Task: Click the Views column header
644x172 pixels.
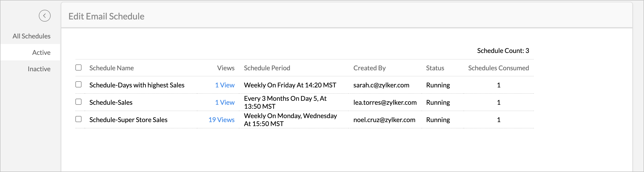Action: pyautogui.click(x=226, y=68)
